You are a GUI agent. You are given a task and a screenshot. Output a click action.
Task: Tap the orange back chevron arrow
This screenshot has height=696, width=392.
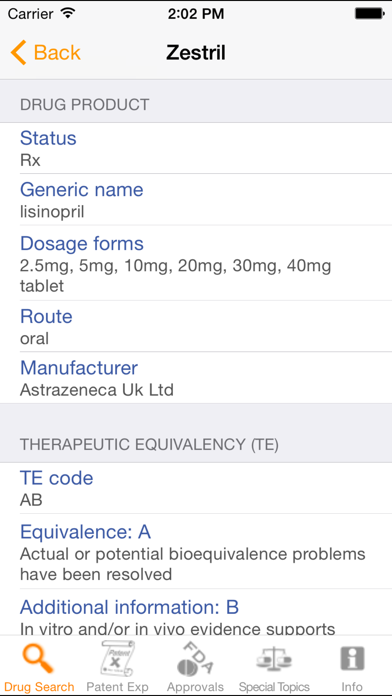[x=18, y=52]
